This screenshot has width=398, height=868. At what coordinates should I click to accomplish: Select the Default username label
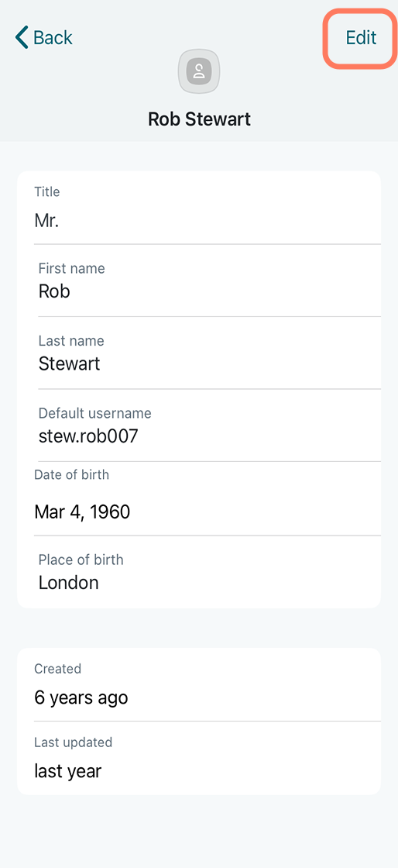click(94, 414)
